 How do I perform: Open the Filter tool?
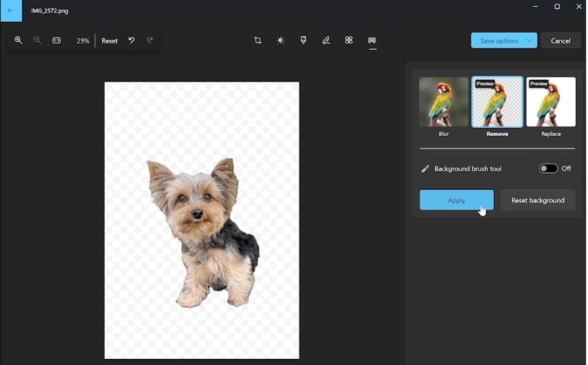pyautogui.click(x=304, y=40)
